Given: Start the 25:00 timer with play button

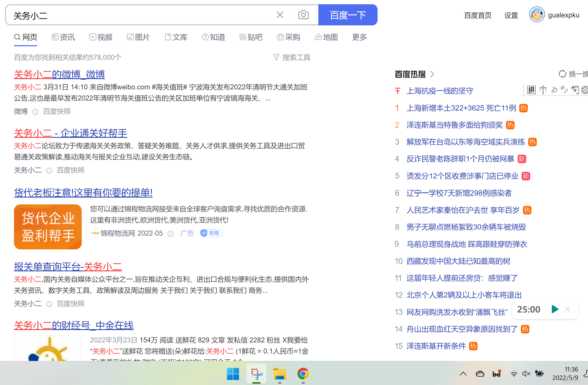Looking at the screenshot, I should click(555, 309).
